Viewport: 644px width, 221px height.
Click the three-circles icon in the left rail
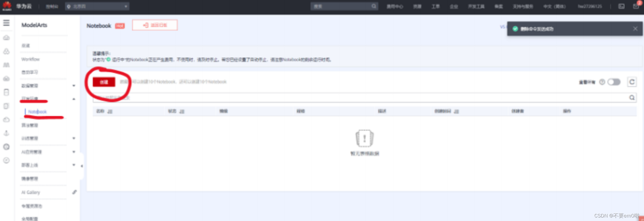click(6, 51)
